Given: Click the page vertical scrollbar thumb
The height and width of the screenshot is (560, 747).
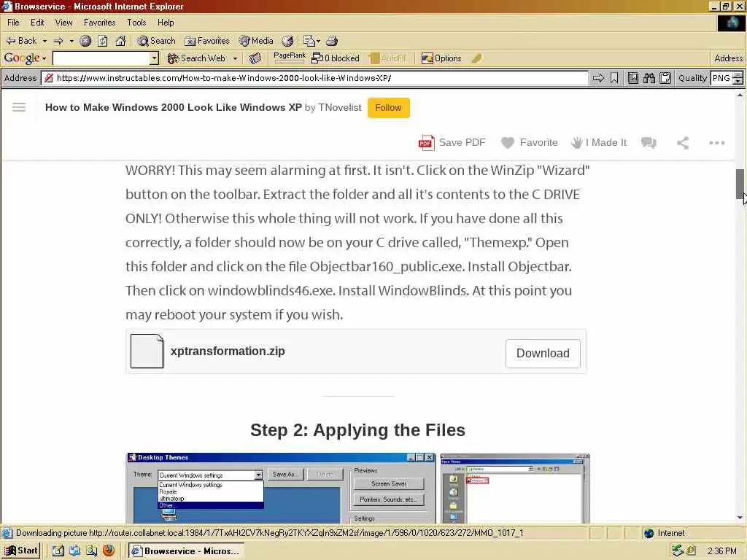Looking at the screenshot, I should click(740, 184).
